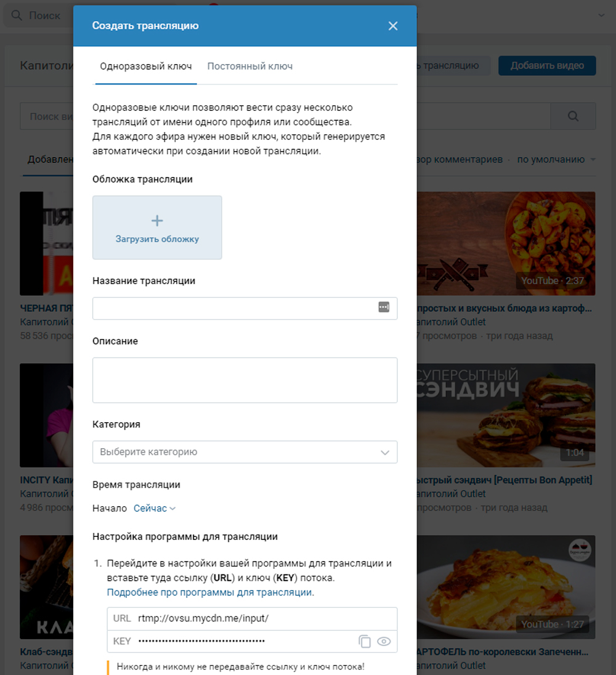Expand the Выберите категорию dropdown
The height and width of the screenshot is (675, 616).
point(245,452)
